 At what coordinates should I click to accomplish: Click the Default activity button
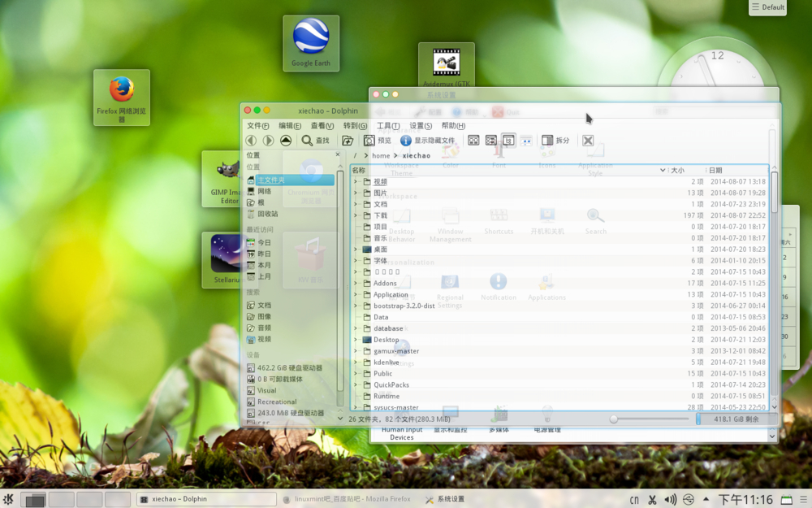[768, 7]
